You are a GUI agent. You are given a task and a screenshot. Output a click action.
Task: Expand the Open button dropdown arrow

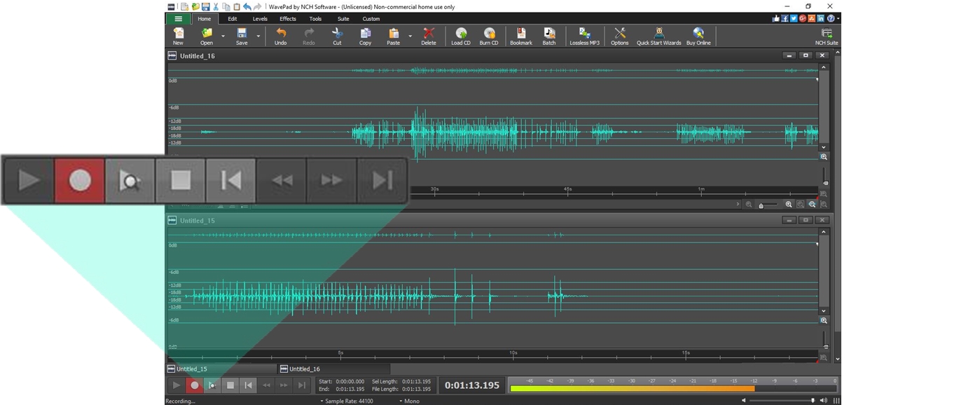click(223, 36)
